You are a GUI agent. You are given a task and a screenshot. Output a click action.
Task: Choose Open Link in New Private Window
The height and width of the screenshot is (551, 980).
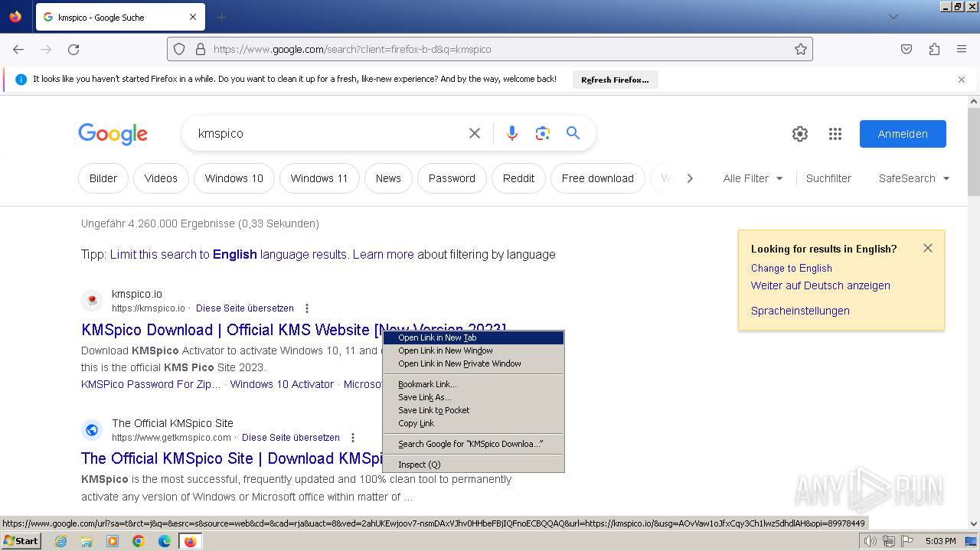(473, 364)
